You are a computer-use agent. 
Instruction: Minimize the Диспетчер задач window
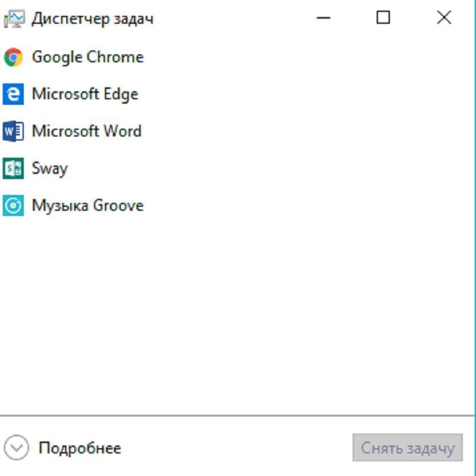pos(324,18)
